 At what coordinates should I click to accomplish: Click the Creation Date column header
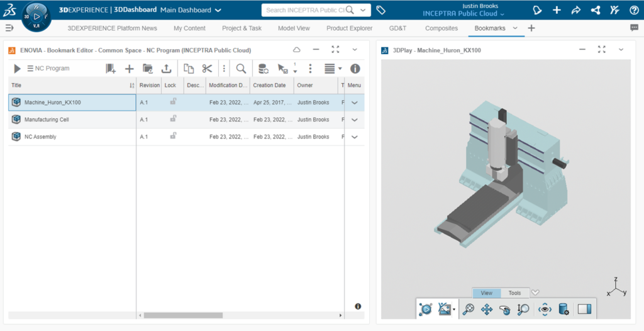coord(269,85)
